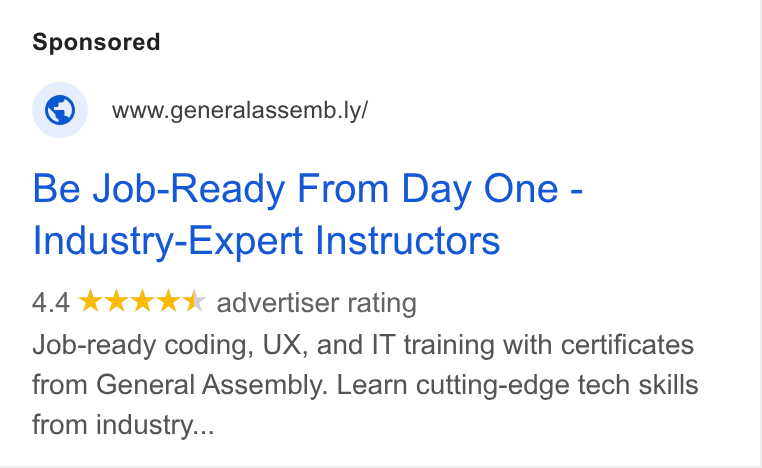Click 'IT training' in the description
Image resolution: width=762 pixels, height=468 pixels.
tap(433, 345)
